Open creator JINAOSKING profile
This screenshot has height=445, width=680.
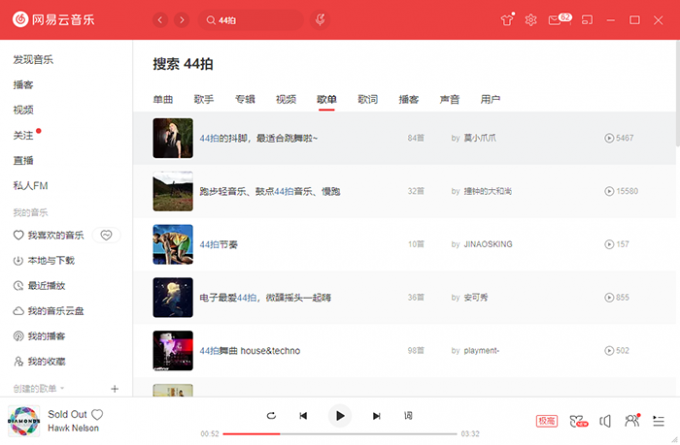[488, 244]
